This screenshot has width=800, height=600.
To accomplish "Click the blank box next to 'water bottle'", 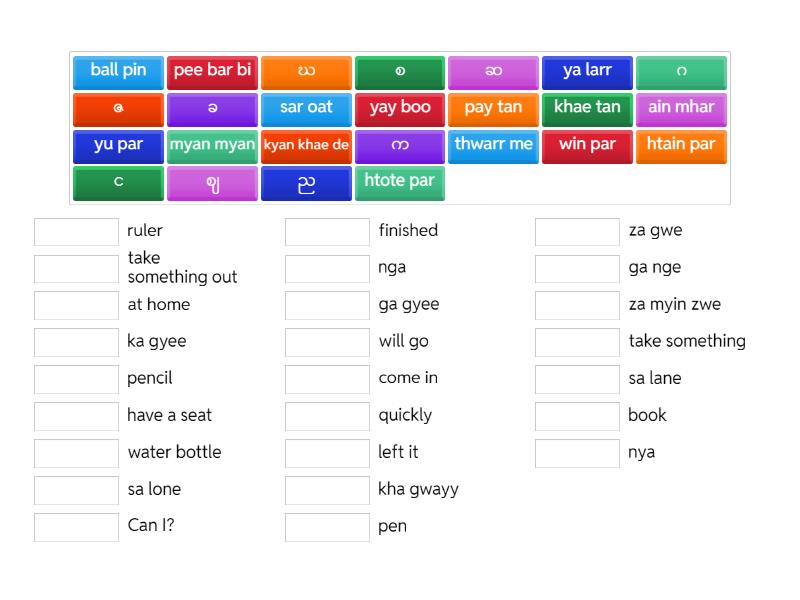I will point(76,453).
